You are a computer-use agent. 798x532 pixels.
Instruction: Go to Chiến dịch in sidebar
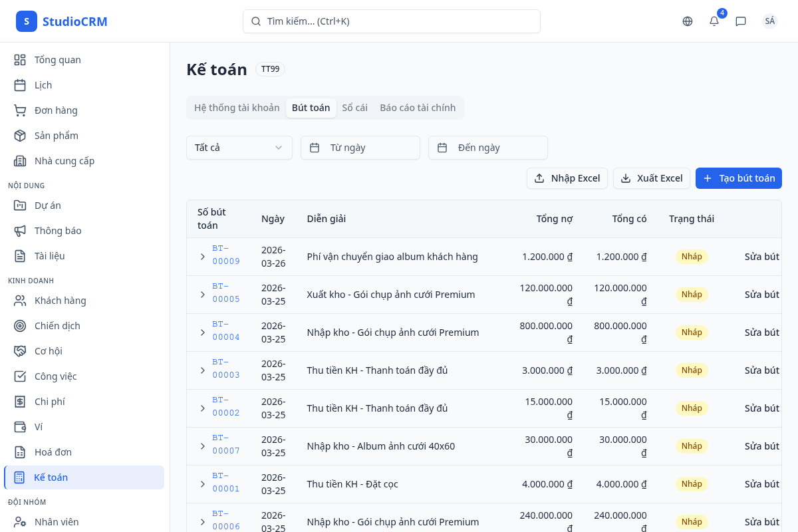coord(57,326)
